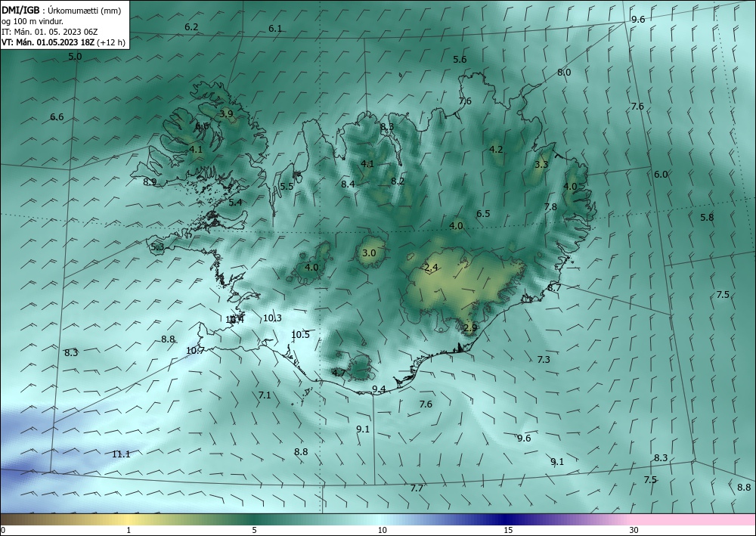Viewport: 756px width, 536px height.
Task: Click the 15 tick on the color scale
Action: (x=508, y=530)
